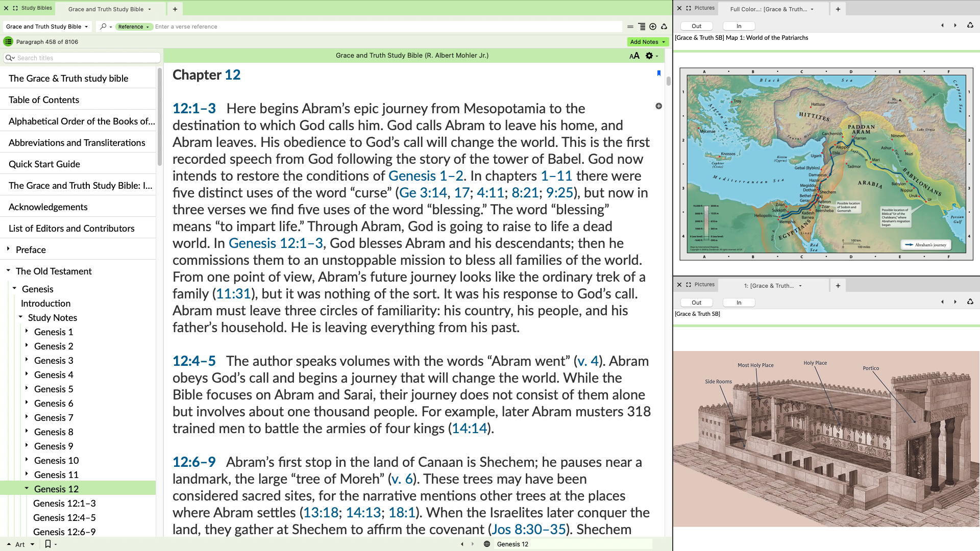The height and width of the screenshot is (551, 980).
Task: Show next picture in upper Pictures pane
Action: pyautogui.click(x=955, y=26)
